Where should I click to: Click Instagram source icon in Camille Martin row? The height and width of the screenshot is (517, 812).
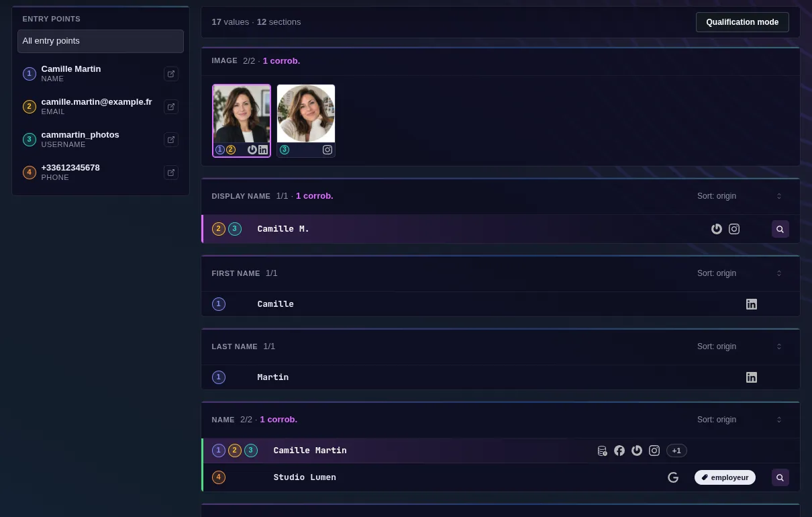pos(654,451)
